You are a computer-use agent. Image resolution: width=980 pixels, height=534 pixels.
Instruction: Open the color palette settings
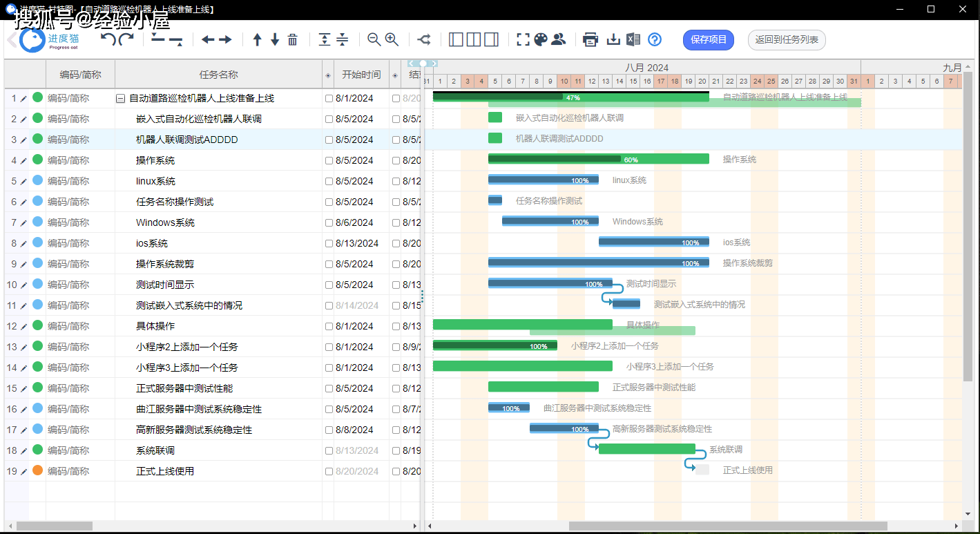(541, 39)
